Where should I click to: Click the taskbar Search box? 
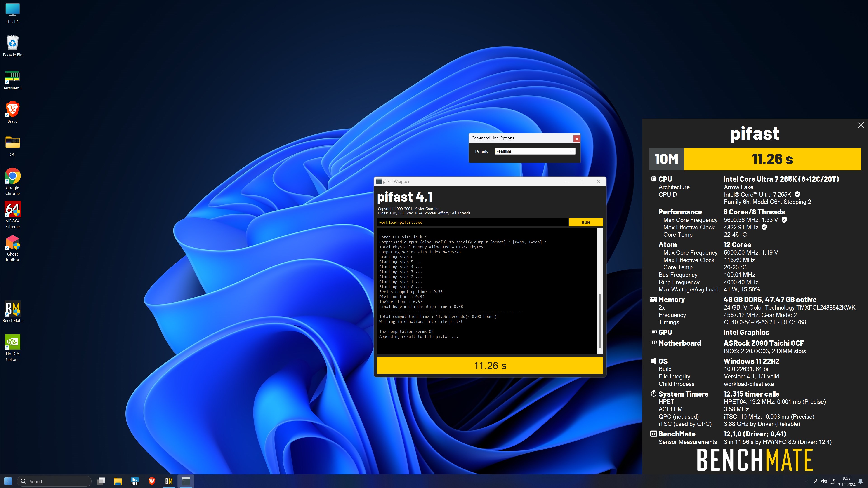click(x=54, y=481)
